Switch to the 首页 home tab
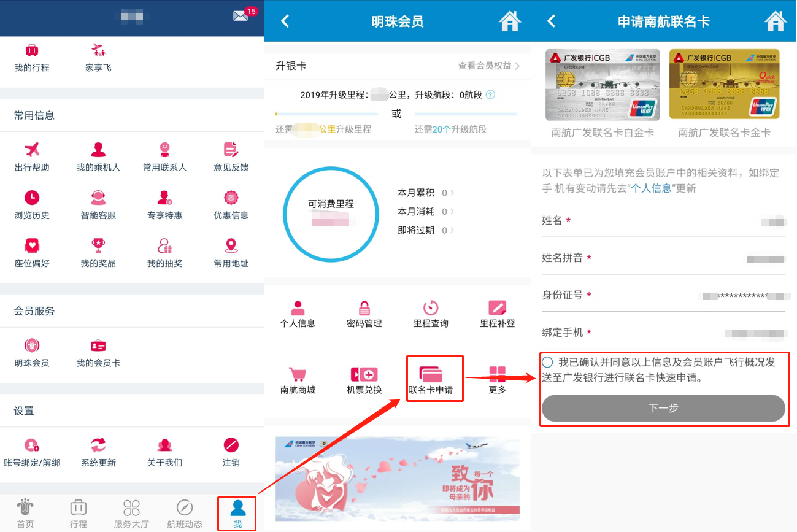 pyautogui.click(x=25, y=513)
